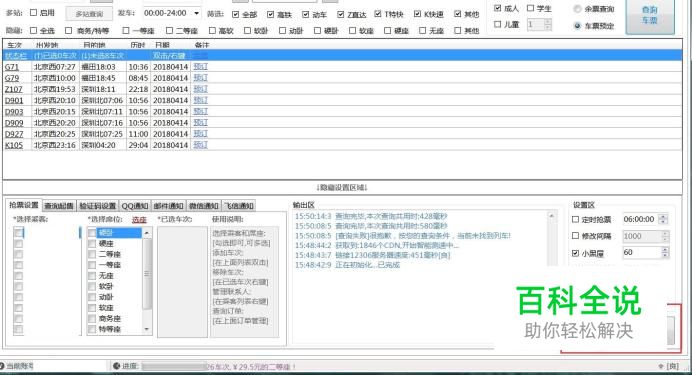
Task: Click the 预订 link for D903
Action: click(x=200, y=112)
